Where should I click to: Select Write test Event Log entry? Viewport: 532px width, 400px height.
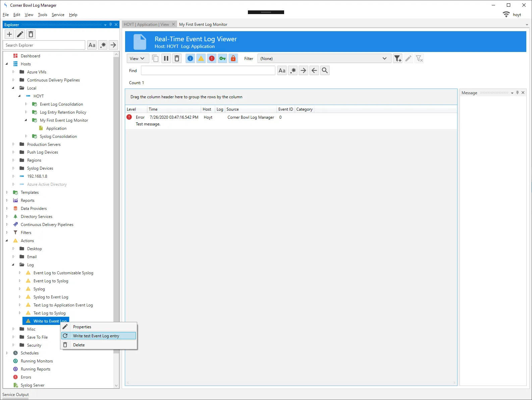[96, 336]
